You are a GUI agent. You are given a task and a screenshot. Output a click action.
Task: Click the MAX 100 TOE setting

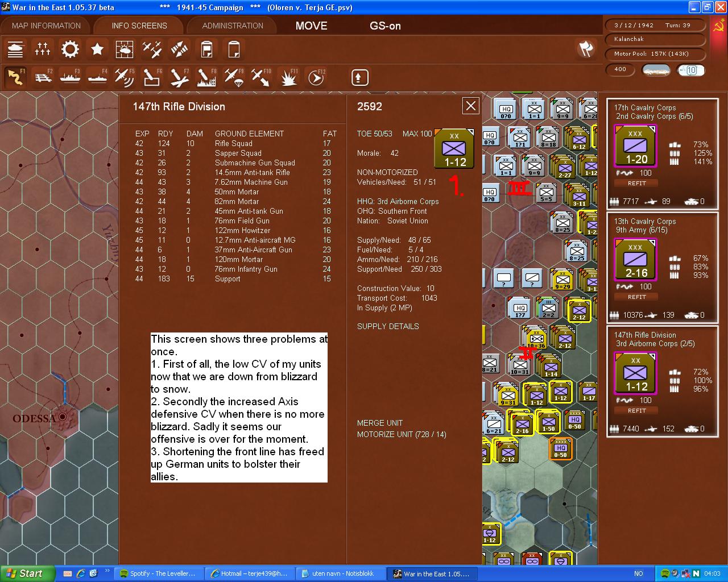417,134
